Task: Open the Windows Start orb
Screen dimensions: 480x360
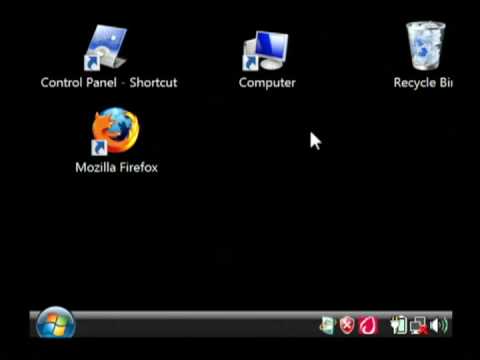Action: click(x=55, y=323)
